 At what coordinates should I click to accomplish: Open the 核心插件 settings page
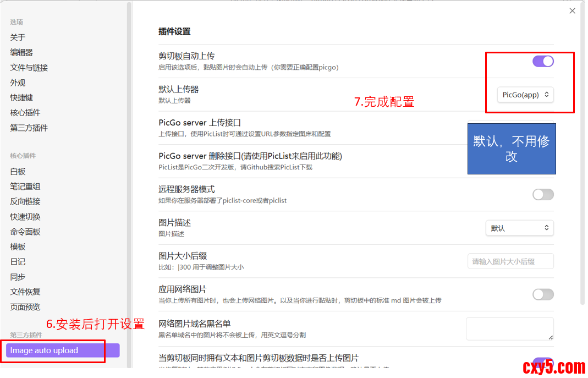coord(25,113)
